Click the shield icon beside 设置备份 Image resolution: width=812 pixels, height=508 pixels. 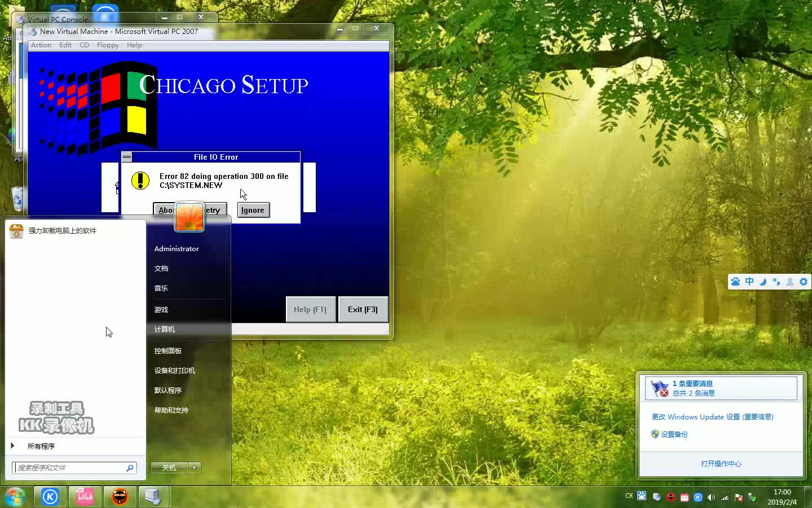tap(655, 434)
